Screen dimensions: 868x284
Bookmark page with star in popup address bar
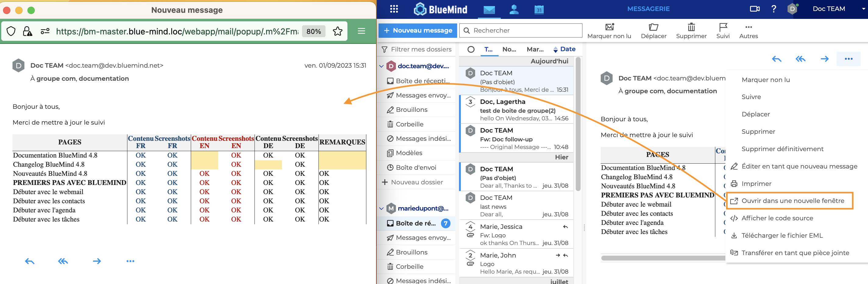337,31
